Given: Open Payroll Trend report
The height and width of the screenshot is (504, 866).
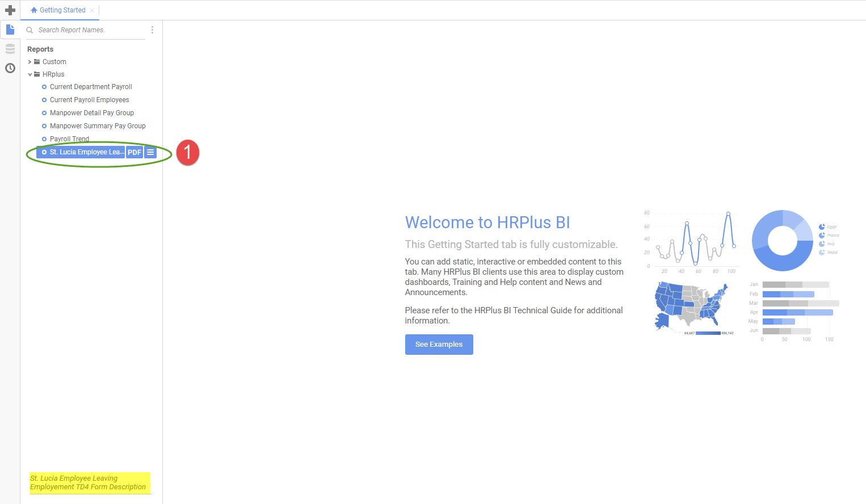Looking at the screenshot, I should tap(69, 139).
